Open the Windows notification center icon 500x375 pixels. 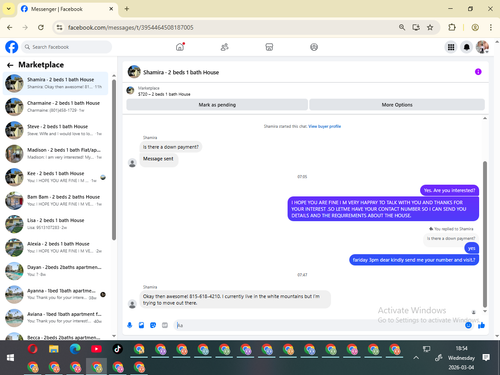coord(486,358)
